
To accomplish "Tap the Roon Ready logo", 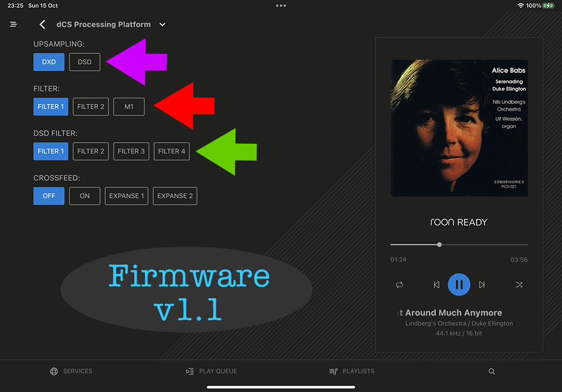I will tap(459, 222).
